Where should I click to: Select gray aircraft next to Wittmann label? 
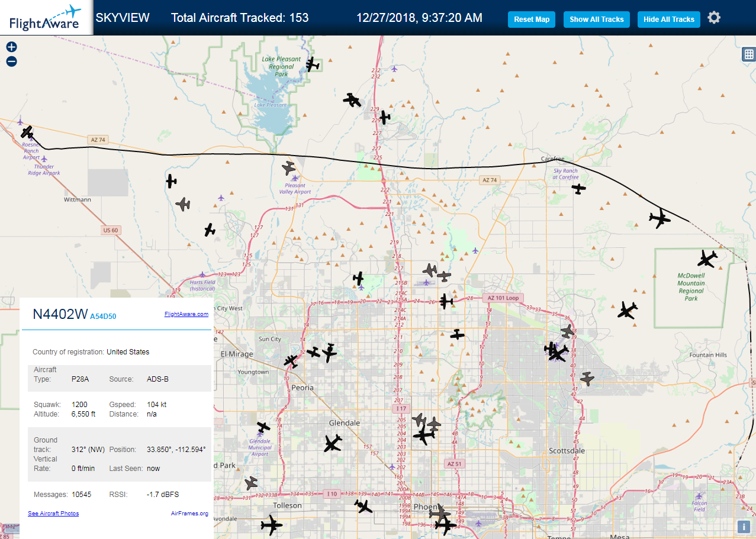tap(183, 204)
